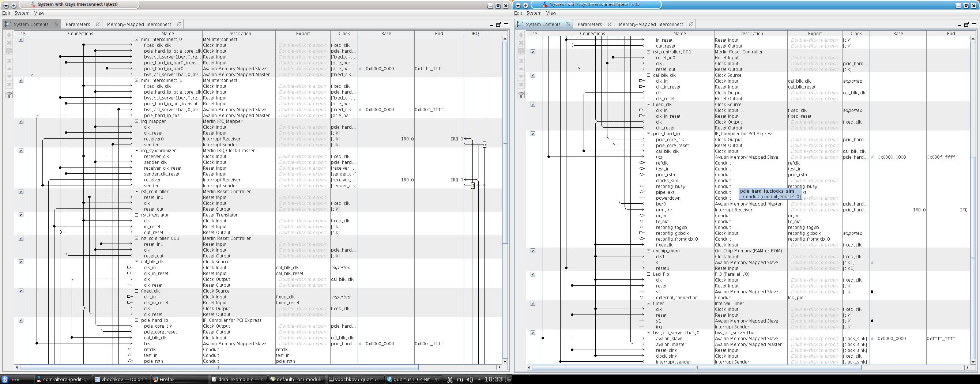Click the left window horizontal scrollbar thumb
This screenshot has width=980, height=384.
tap(219, 367)
